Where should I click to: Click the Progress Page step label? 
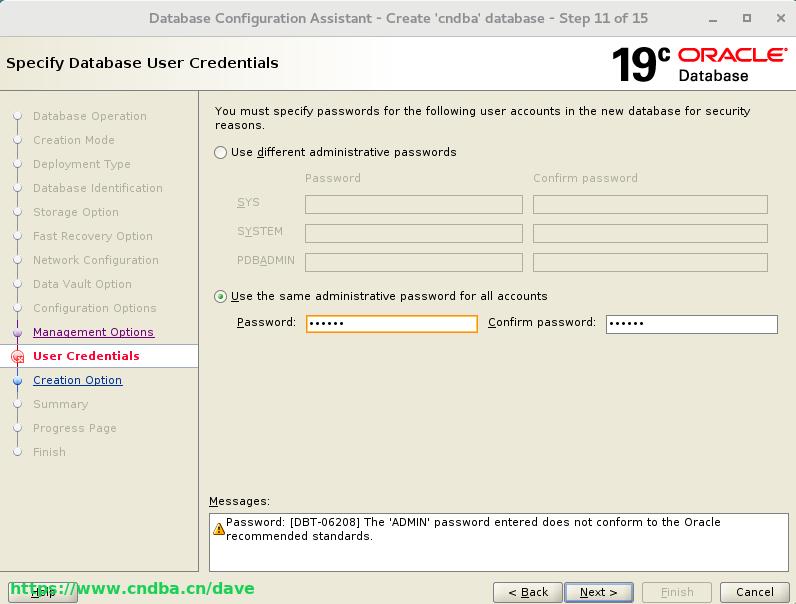75,428
